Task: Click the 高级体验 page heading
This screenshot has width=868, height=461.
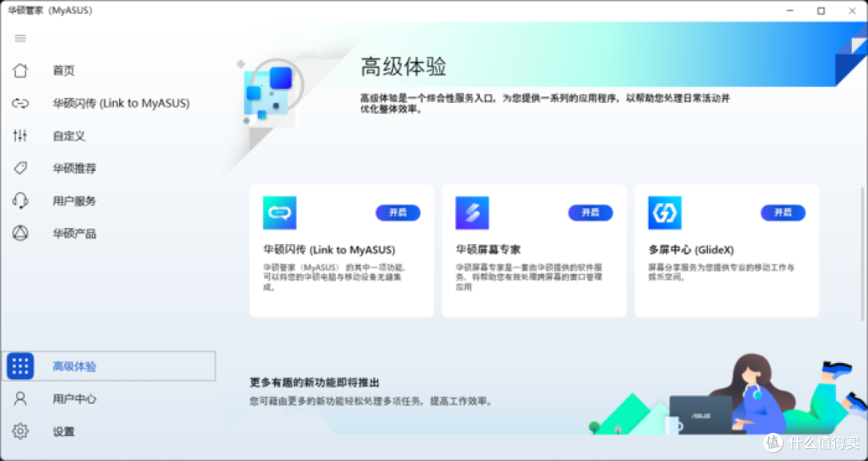Action: [x=403, y=67]
